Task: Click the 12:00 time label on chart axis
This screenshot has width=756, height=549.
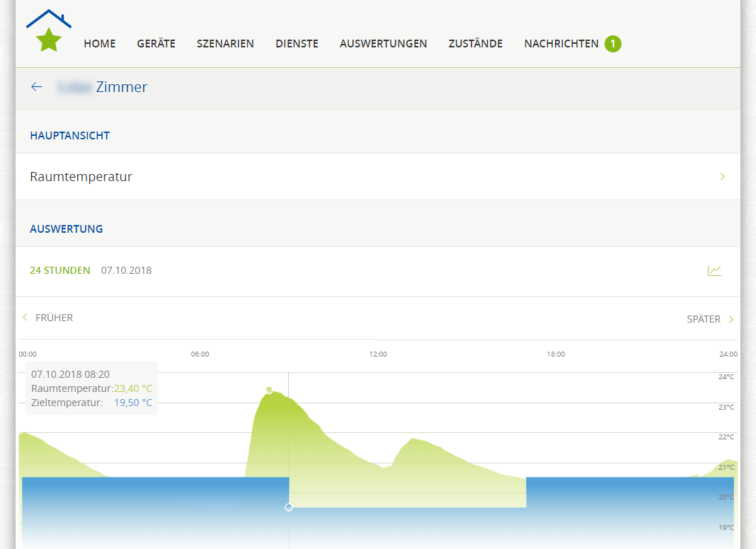Action: (x=378, y=354)
